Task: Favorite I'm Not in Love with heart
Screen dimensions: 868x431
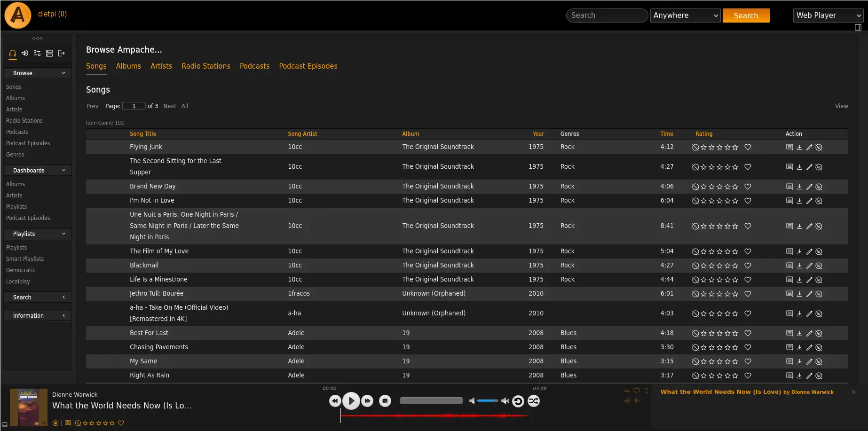Action: coord(748,201)
